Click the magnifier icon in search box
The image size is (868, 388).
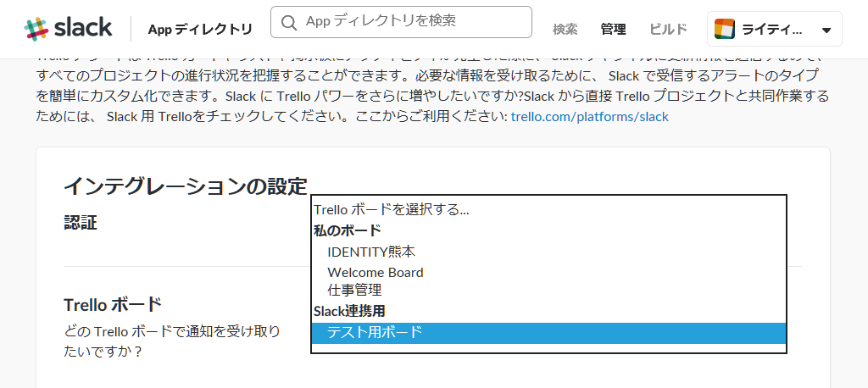point(289,22)
